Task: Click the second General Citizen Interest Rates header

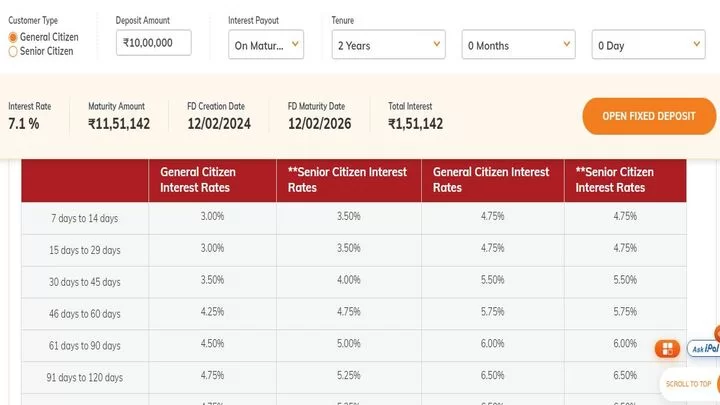Action: click(491, 180)
